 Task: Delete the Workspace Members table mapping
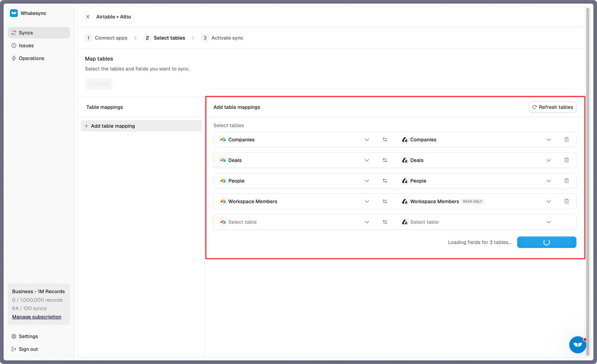click(567, 201)
